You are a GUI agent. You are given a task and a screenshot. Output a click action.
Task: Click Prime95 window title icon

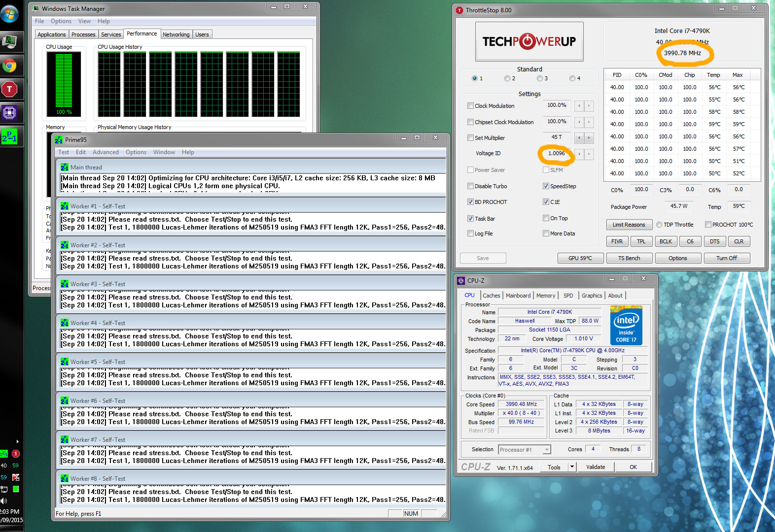click(x=59, y=140)
